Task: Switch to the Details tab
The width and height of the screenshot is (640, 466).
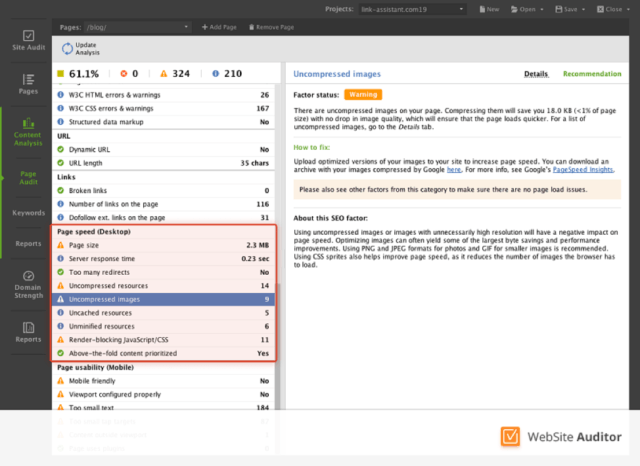Action: [536, 74]
